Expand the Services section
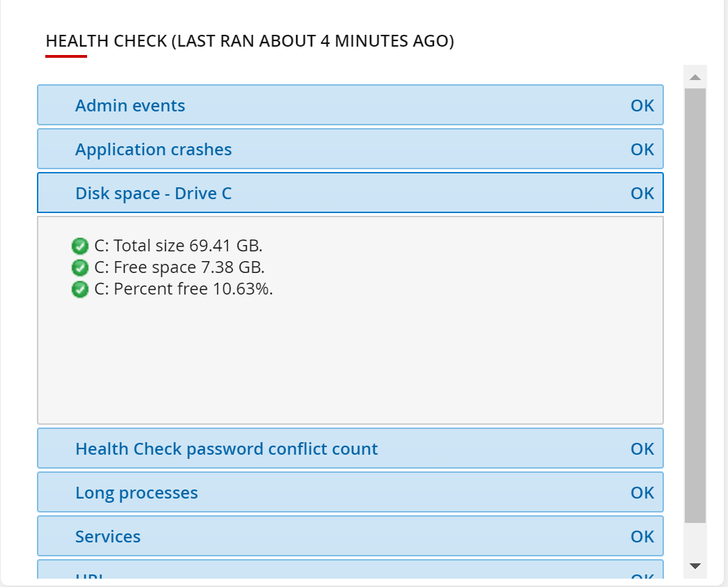728x587 pixels. [108, 537]
